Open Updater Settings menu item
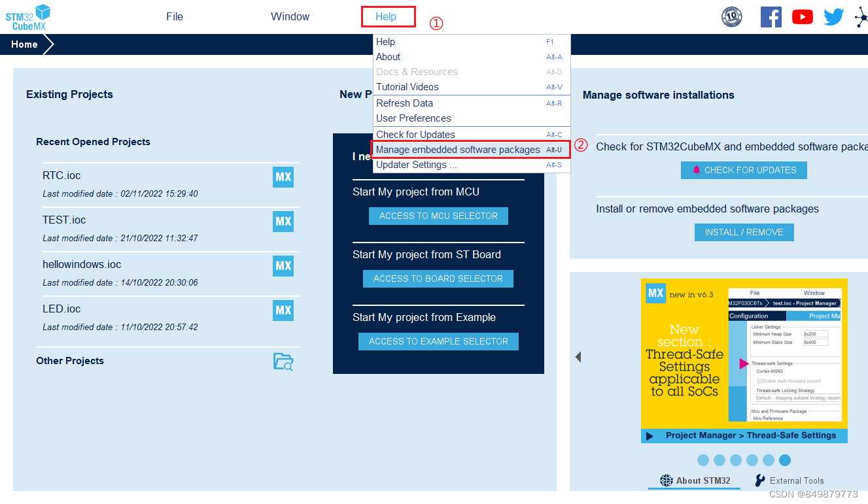 click(x=472, y=165)
